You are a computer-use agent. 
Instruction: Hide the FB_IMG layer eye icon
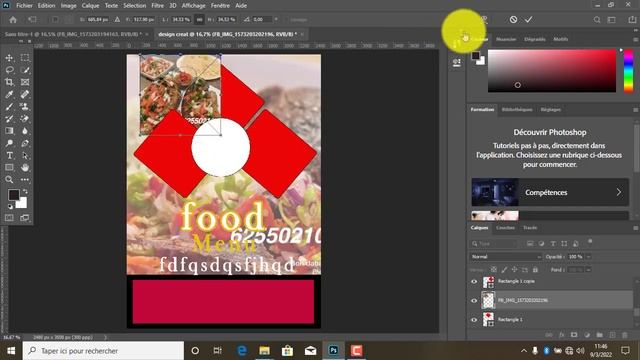[474, 301]
